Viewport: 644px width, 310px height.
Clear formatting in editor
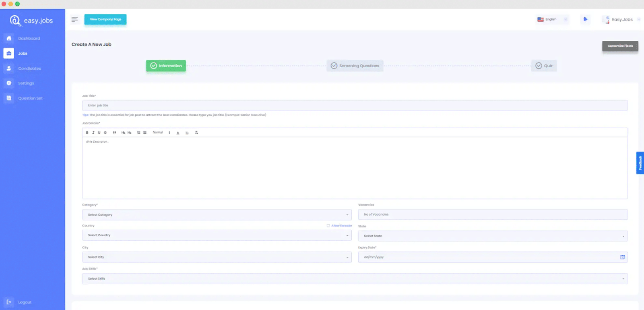pos(196,133)
